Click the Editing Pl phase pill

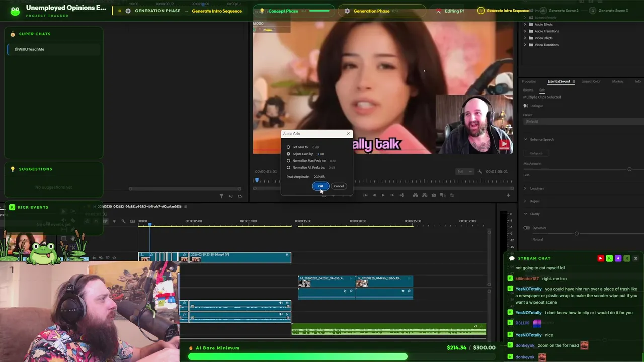[450, 11]
